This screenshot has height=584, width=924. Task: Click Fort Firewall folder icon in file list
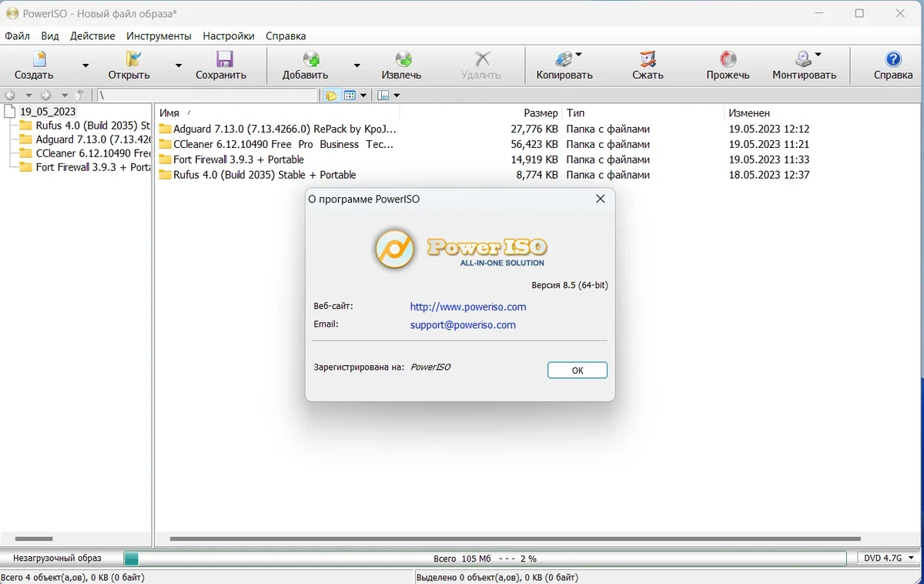(x=165, y=160)
